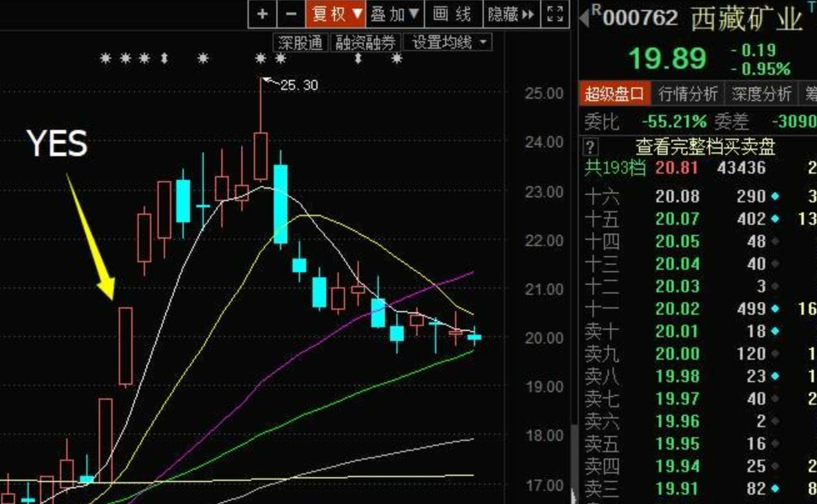Viewport: 817px width, 504px height.
Task: Switch to the 行情分析 tab
Action: click(688, 94)
